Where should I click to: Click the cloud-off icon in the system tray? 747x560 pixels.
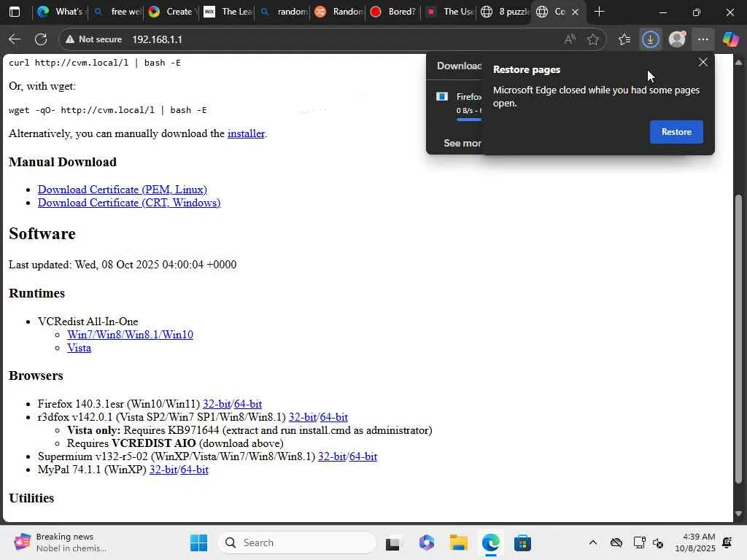pyautogui.click(x=616, y=542)
